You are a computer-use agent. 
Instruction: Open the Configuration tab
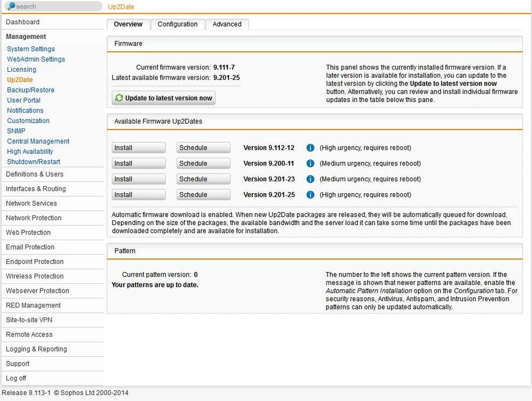tap(177, 24)
